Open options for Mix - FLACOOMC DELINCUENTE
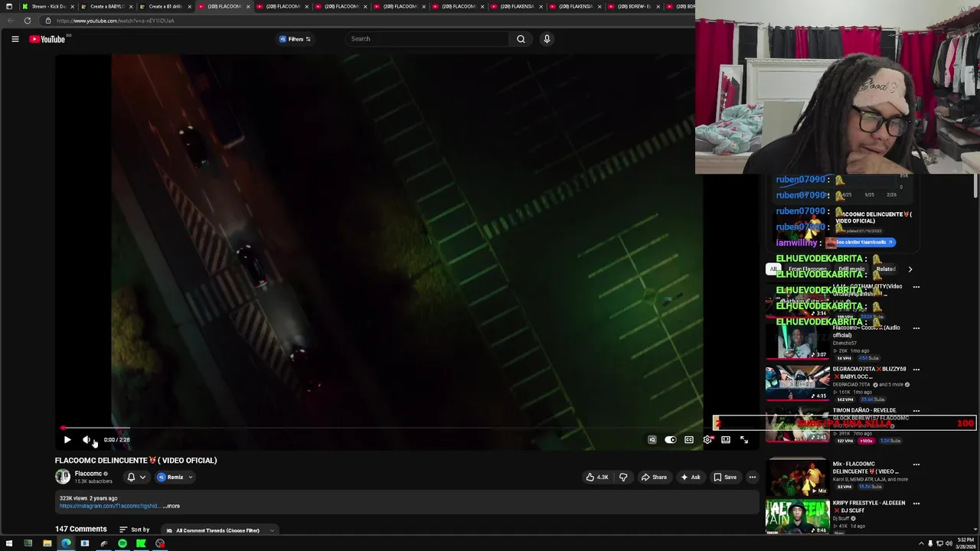Viewport: 980px width, 551px height. point(916,465)
